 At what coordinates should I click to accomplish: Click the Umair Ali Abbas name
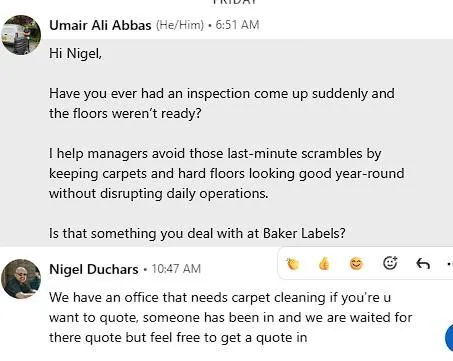pyautogui.click(x=100, y=25)
